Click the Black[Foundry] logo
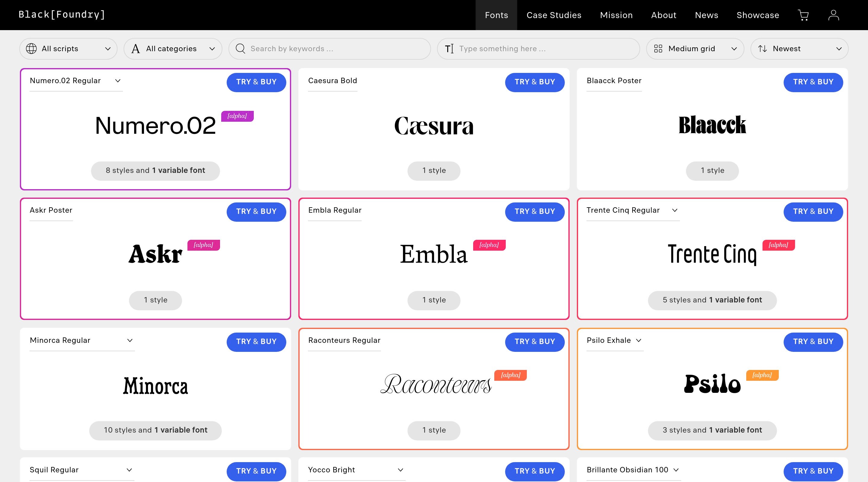 point(62,14)
